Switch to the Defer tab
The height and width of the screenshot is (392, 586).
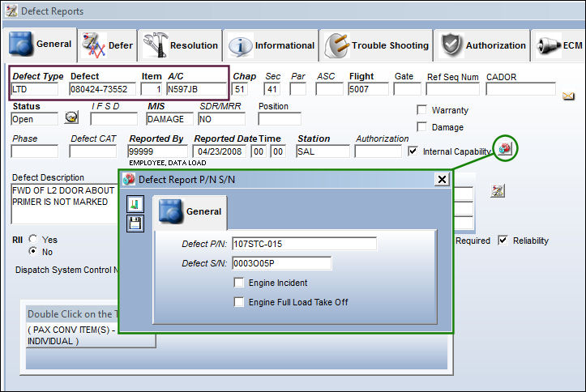tap(108, 45)
